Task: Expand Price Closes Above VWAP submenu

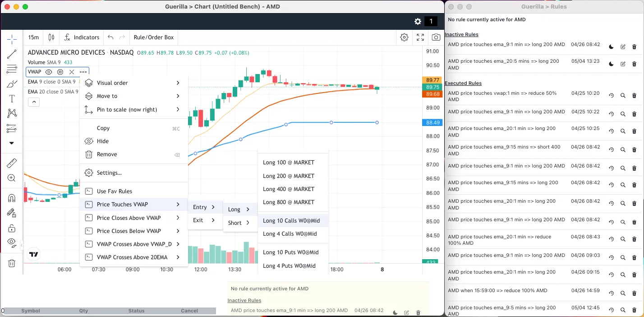Action: click(x=134, y=218)
